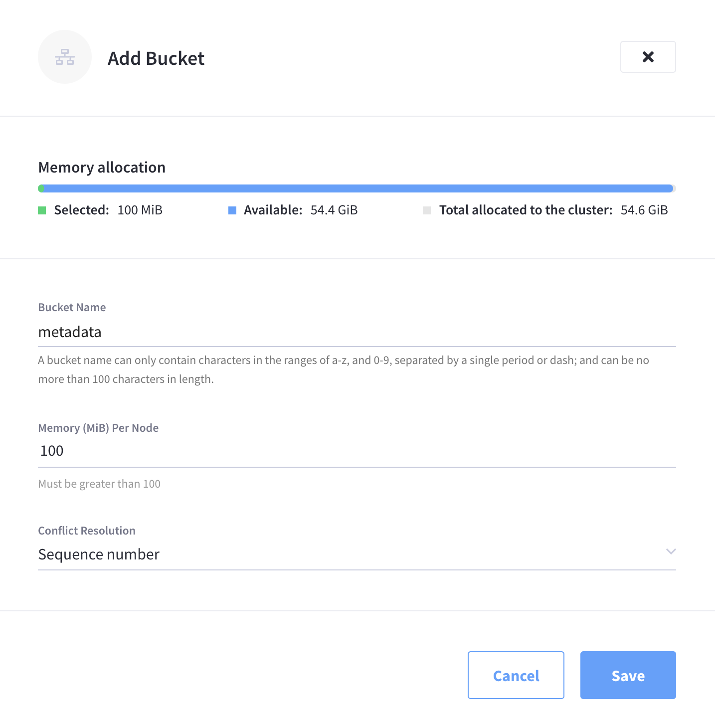Click the bucket network icon in header
Image resolution: width=715 pixels, height=728 pixels.
[x=65, y=57]
